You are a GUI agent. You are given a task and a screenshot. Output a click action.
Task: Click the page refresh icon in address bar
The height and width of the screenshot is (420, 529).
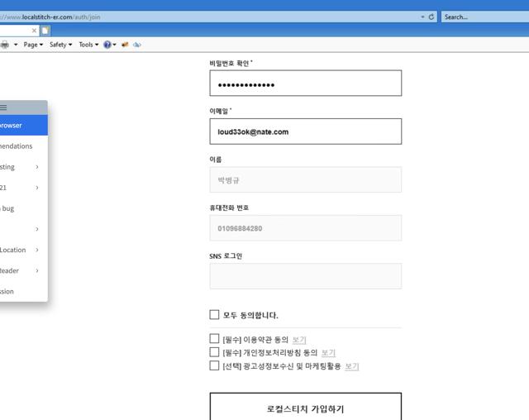431,17
